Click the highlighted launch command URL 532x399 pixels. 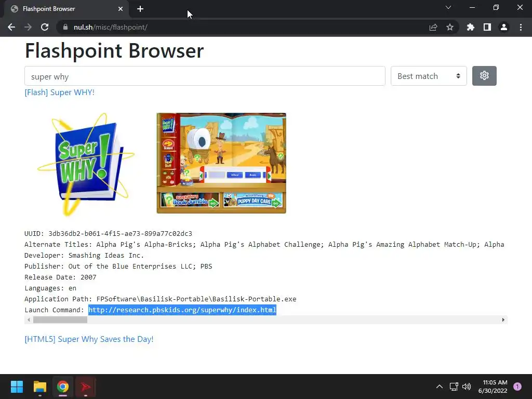click(x=182, y=310)
